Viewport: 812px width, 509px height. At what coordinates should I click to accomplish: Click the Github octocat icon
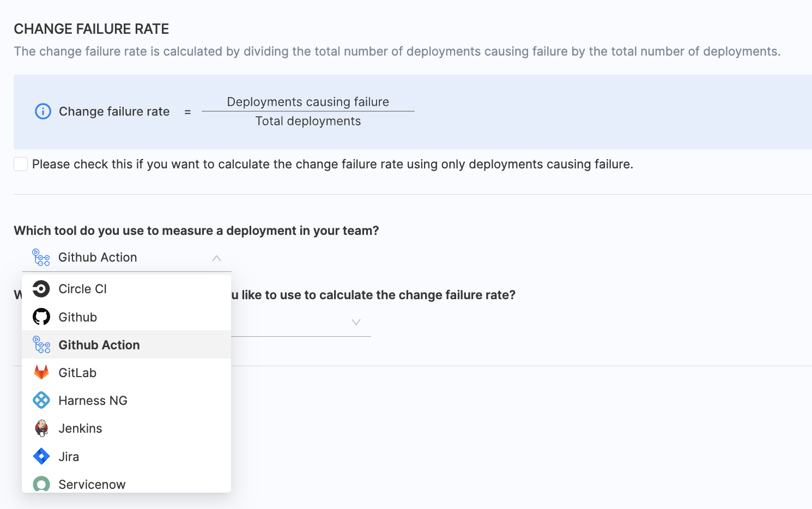(x=41, y=317)
